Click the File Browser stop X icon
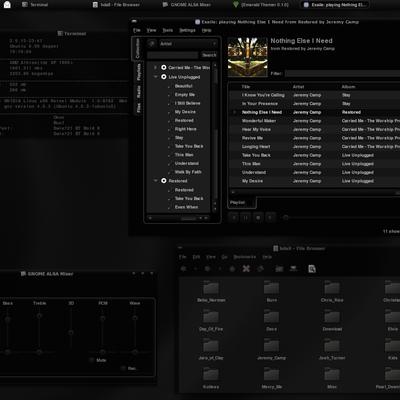The image size is (400, 400). tap(246, 269)
